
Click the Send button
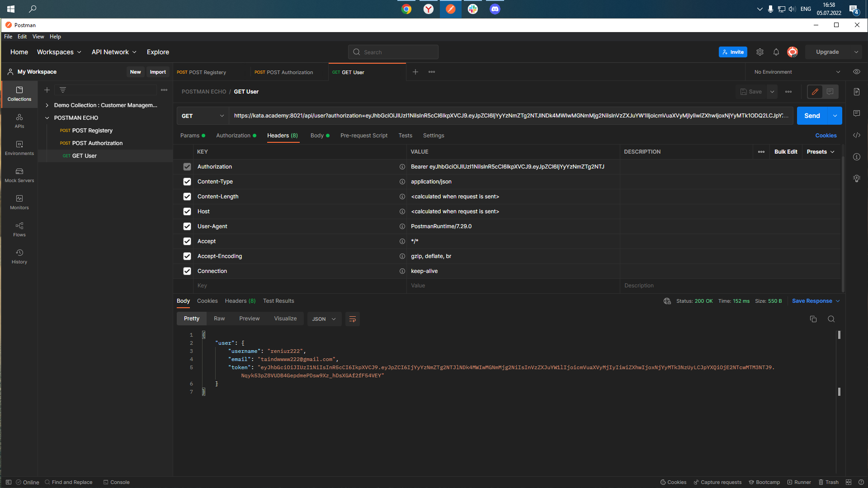click(812, 116)
